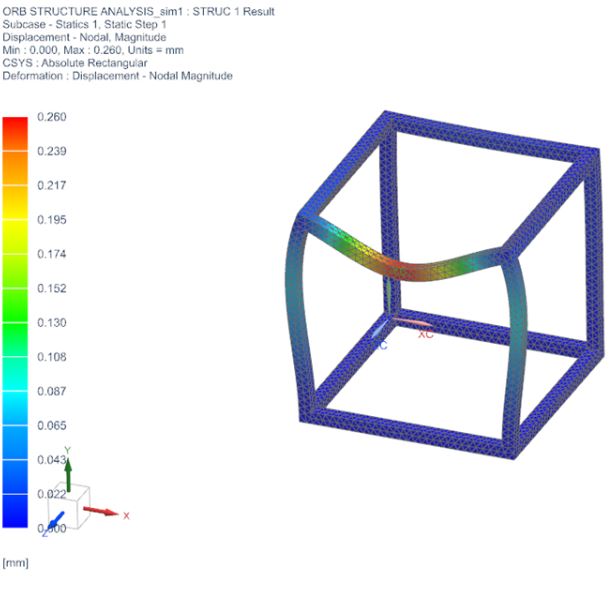Image resolution: width=615 pixels, height=591 pixels.
Task: Click the [mm] units label under legend
Action: pos(15,563)
